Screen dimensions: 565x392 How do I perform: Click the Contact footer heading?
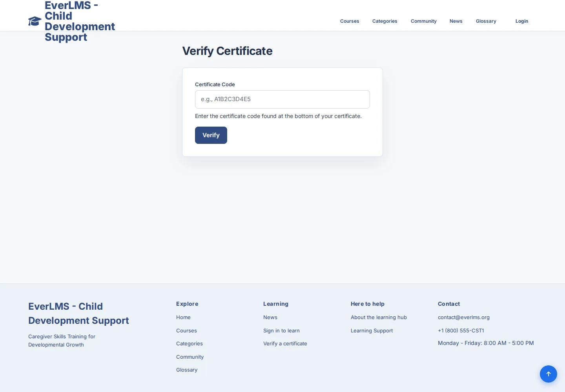pyautogui.click(x=449, y=304)
